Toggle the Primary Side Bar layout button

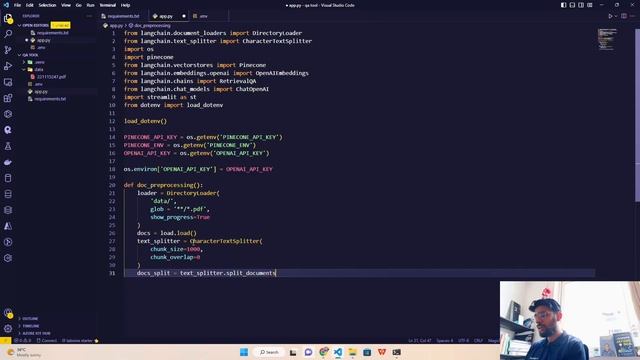[563, 5]
